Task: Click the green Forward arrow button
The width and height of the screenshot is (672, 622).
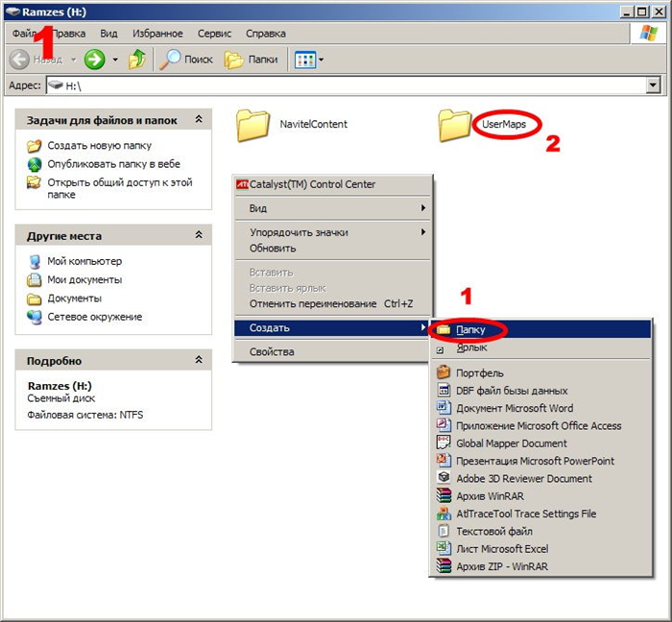Action: [x=94, y=60]
